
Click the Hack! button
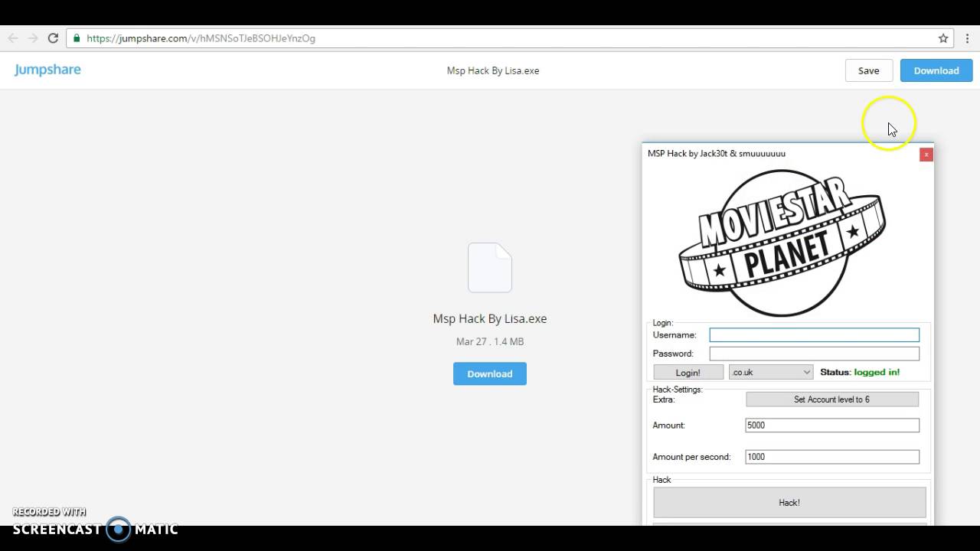pyautogui.click(x=789, y=503)
